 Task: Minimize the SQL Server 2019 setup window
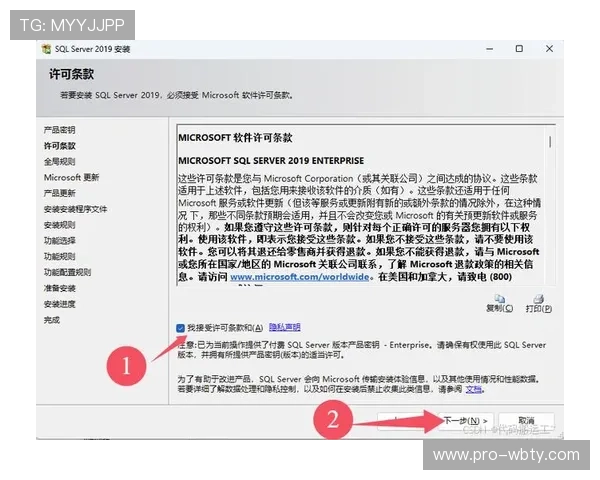[x=489, y=49]
